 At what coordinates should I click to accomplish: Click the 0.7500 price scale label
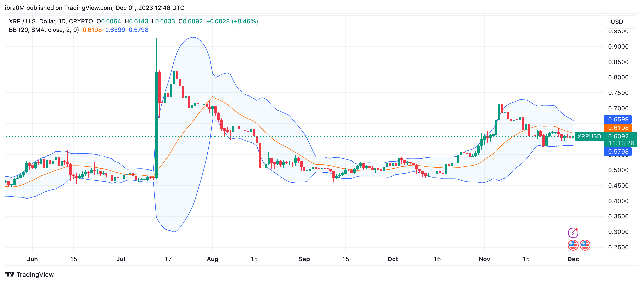click(x=618, y=93)
